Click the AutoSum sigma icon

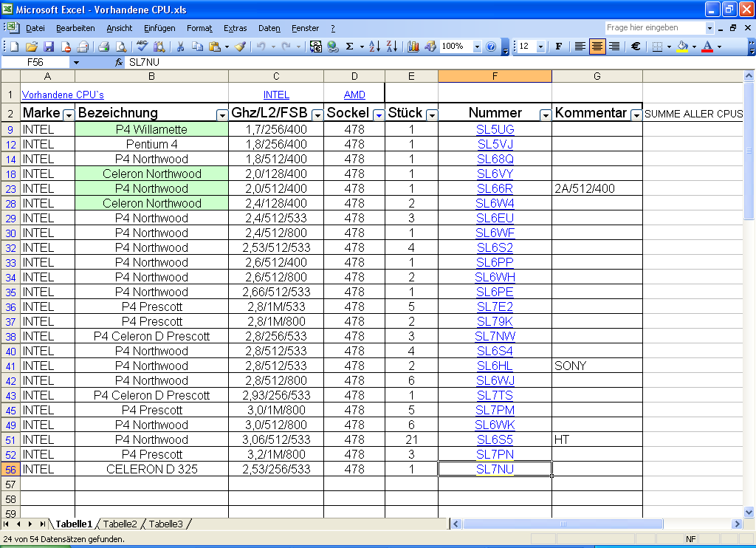[x=350, y=47]
